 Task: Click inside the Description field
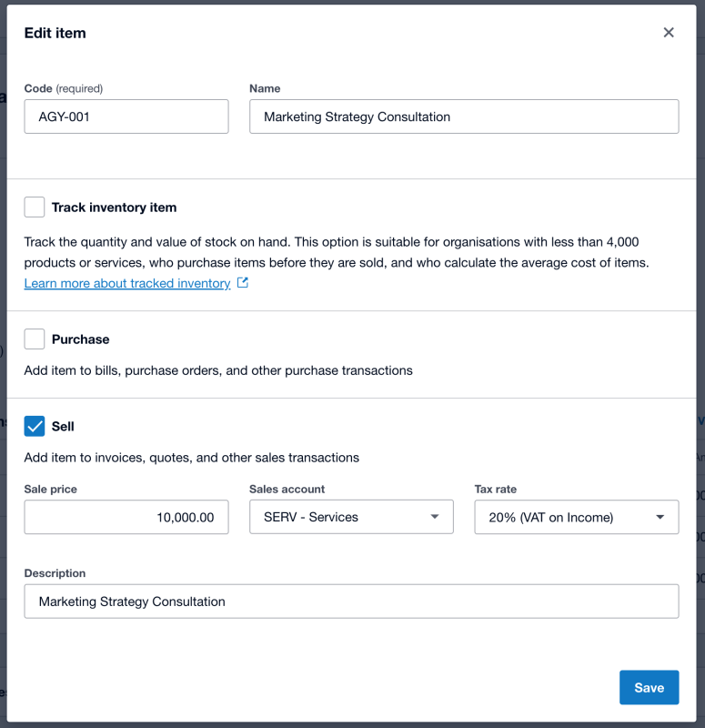coord(351,602)
